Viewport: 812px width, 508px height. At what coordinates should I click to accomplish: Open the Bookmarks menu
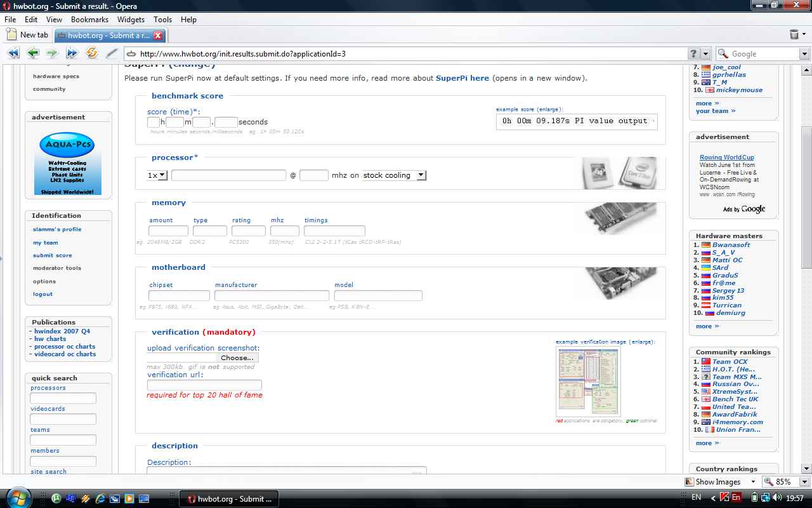click(89, 20)
